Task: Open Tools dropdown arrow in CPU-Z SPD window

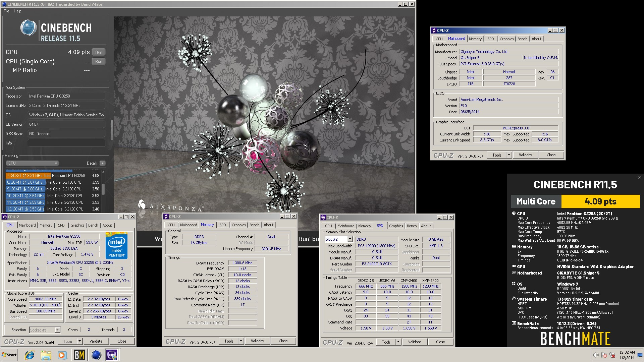Action: click(398, 342)
